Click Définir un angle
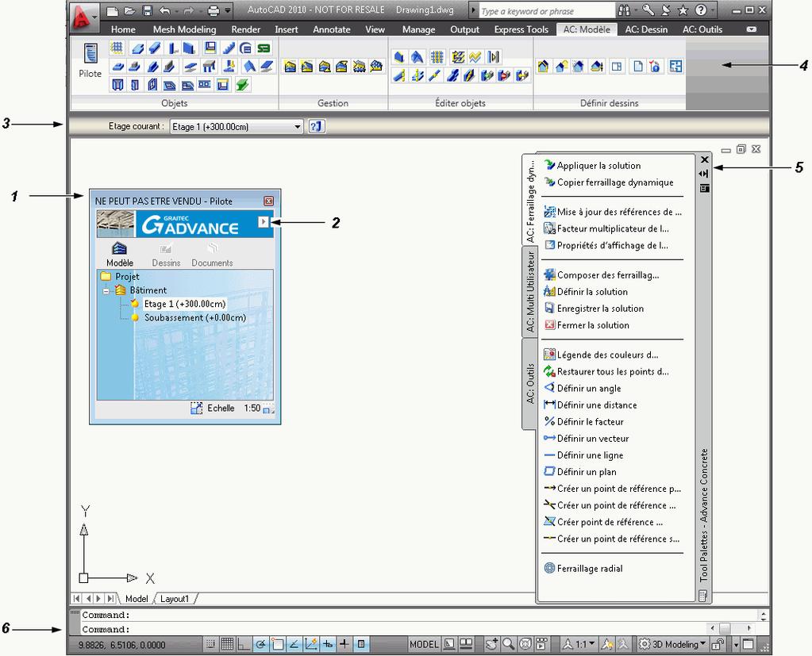Image resolution: width=812 pixels, height=656 pixels. (x=582, y=388)
